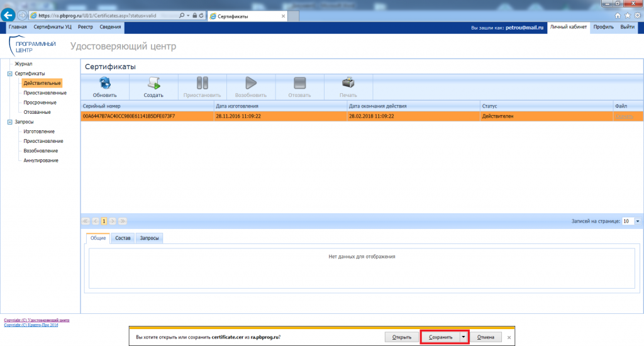Collapse the Сертификаты tree node
644x346 pixels.
click(9, 74)
